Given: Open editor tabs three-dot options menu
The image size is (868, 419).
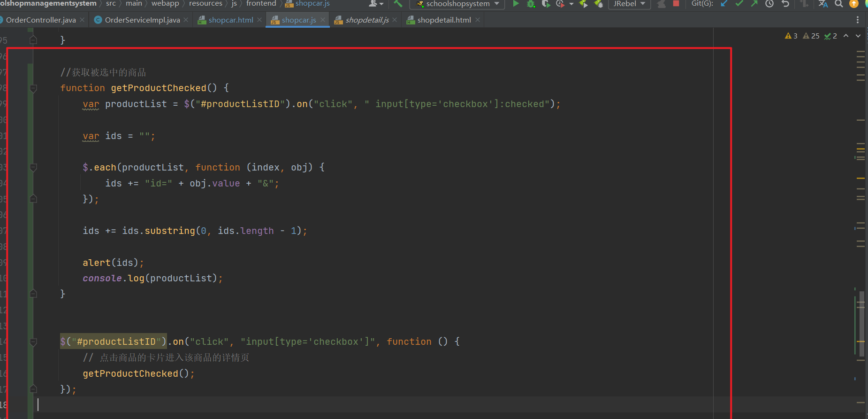Looking at the screenshot, I should click(858, 20).
